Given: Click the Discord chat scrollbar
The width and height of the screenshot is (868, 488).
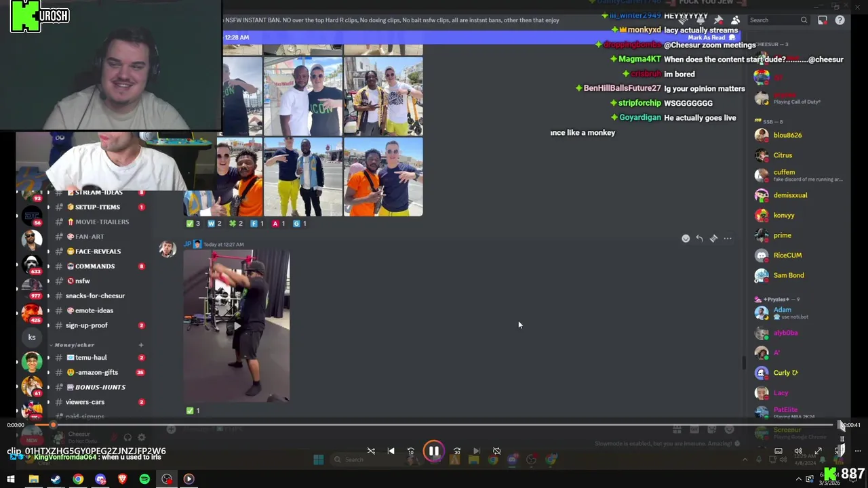Looking at the screenshot, I should pos(743,363).
